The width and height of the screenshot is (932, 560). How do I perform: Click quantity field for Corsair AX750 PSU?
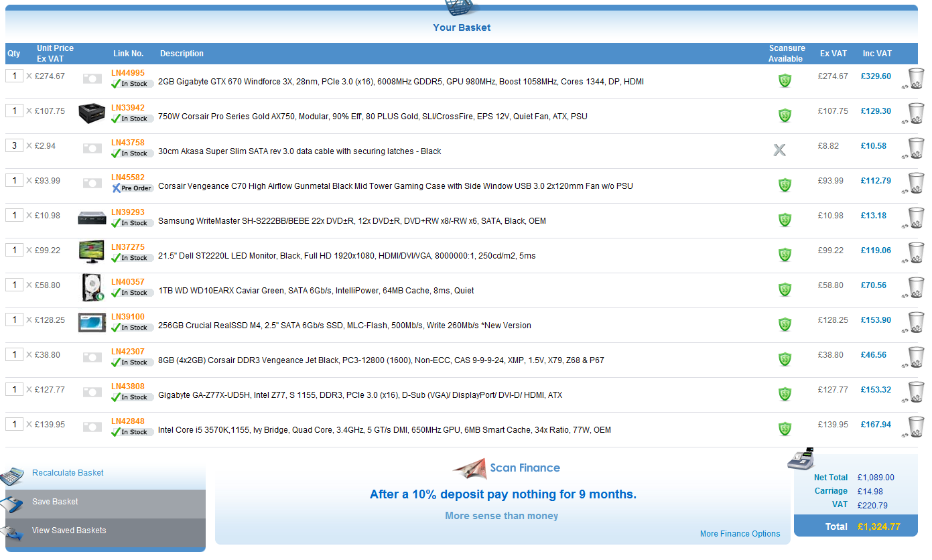tap(14, 111)
